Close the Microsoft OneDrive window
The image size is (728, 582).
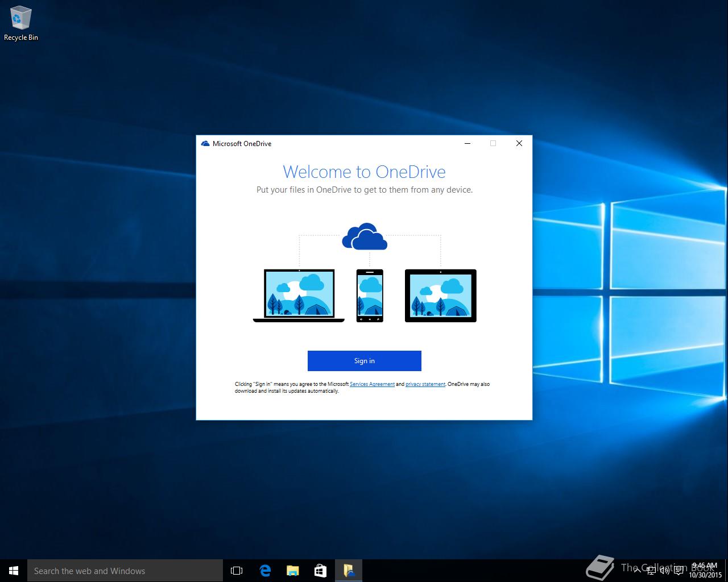pos(519,143)
